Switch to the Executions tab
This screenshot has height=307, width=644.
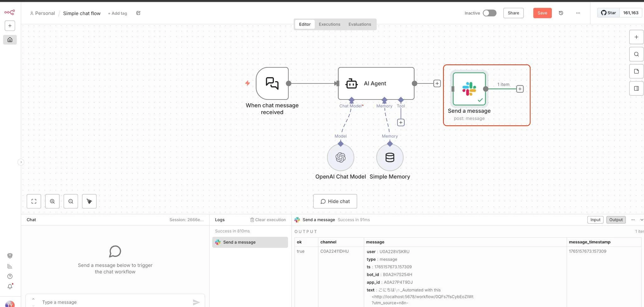(329, 24)
